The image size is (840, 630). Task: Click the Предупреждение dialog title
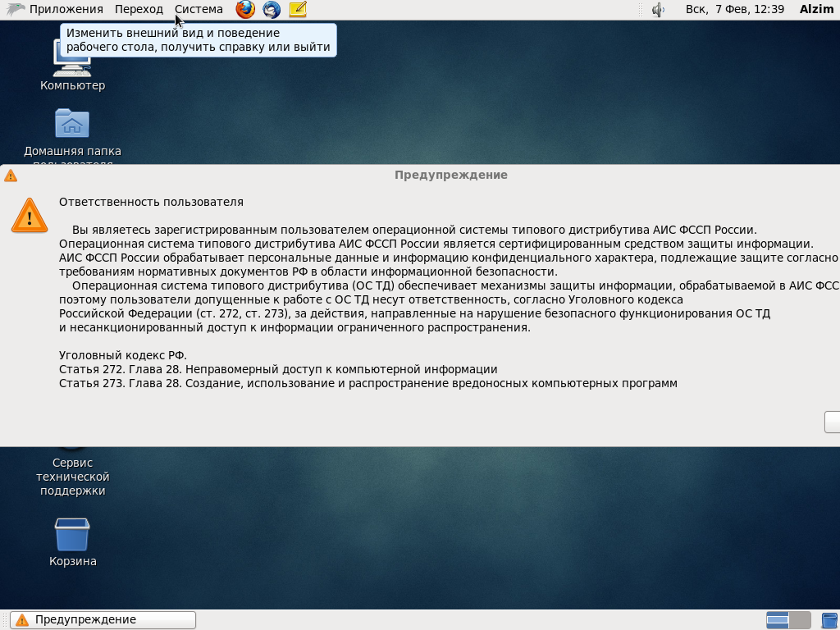tap(451, 175)
